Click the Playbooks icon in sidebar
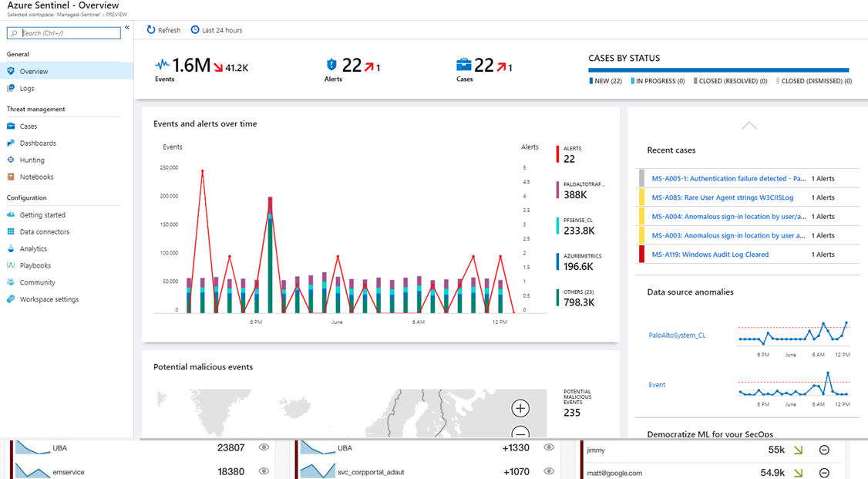868x479 pixels. coord(11,265)
